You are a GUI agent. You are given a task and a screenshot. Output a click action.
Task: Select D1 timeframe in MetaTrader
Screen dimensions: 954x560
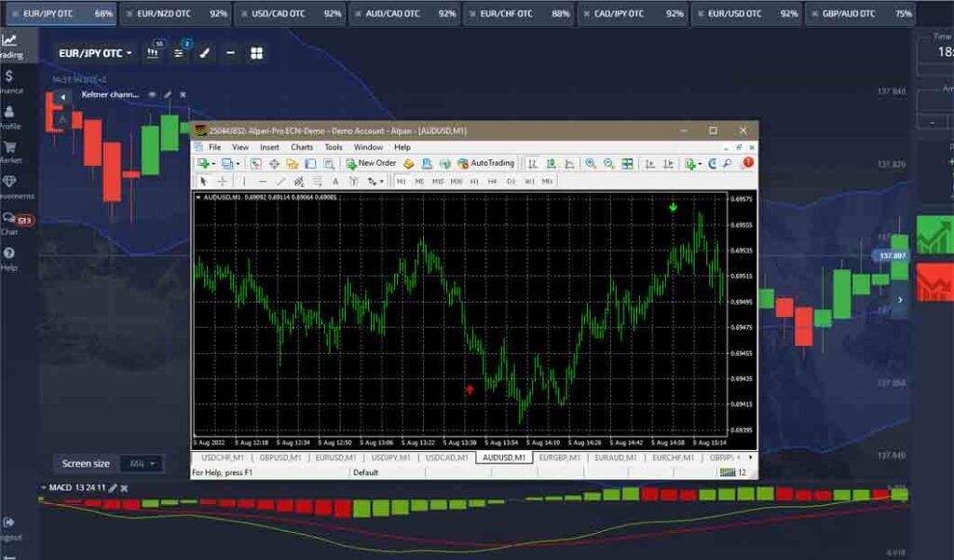511,182
